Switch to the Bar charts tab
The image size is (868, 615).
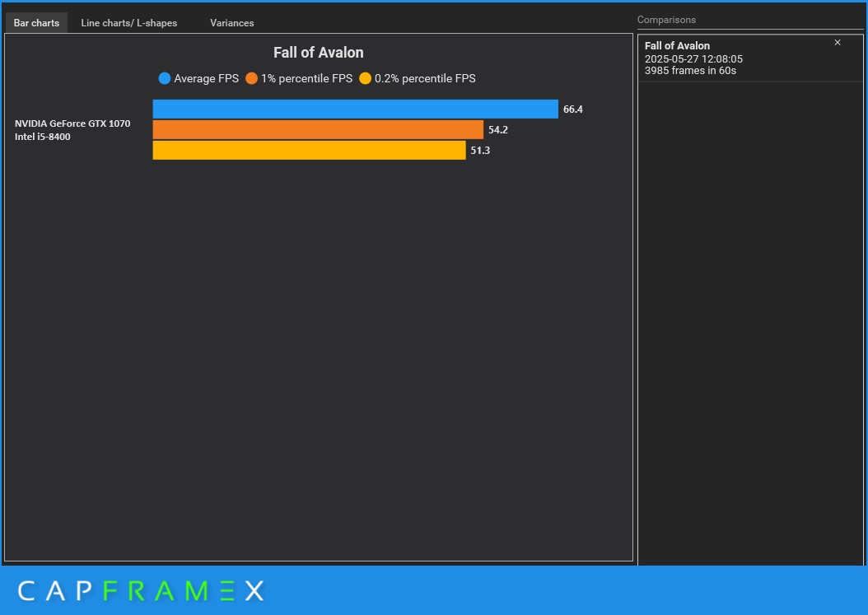click(36, 23)
